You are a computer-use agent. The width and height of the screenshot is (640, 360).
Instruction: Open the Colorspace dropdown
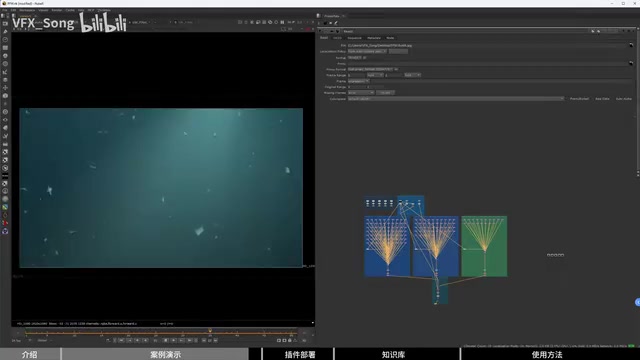click(456, 99)
